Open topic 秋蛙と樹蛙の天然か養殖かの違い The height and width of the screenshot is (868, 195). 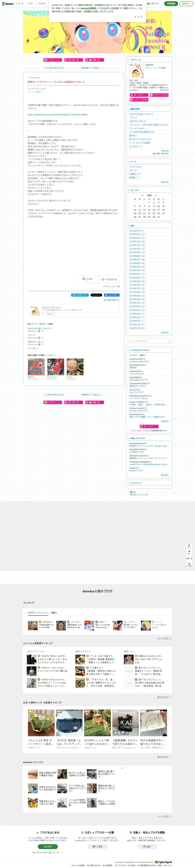coord(42,774)
